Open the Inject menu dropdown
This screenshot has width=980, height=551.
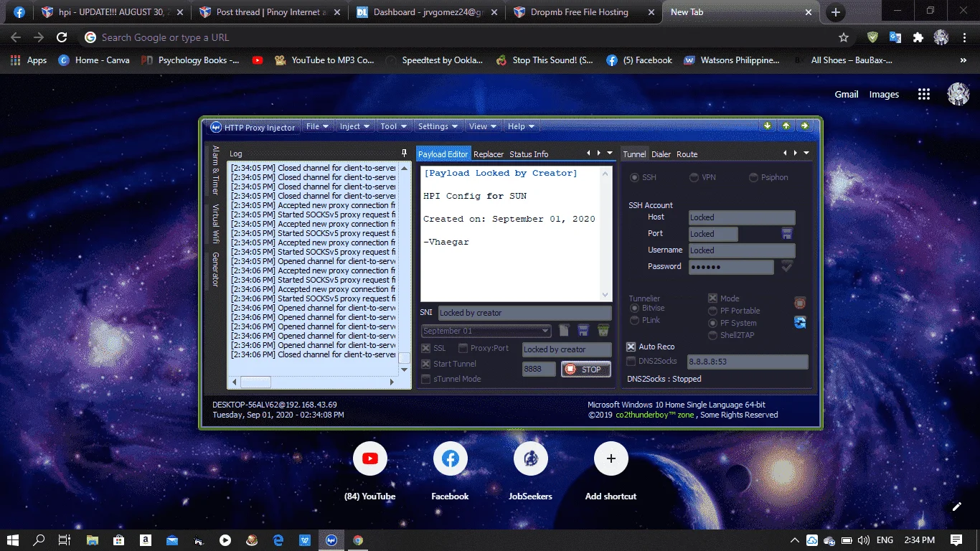(x=355, y=126)
